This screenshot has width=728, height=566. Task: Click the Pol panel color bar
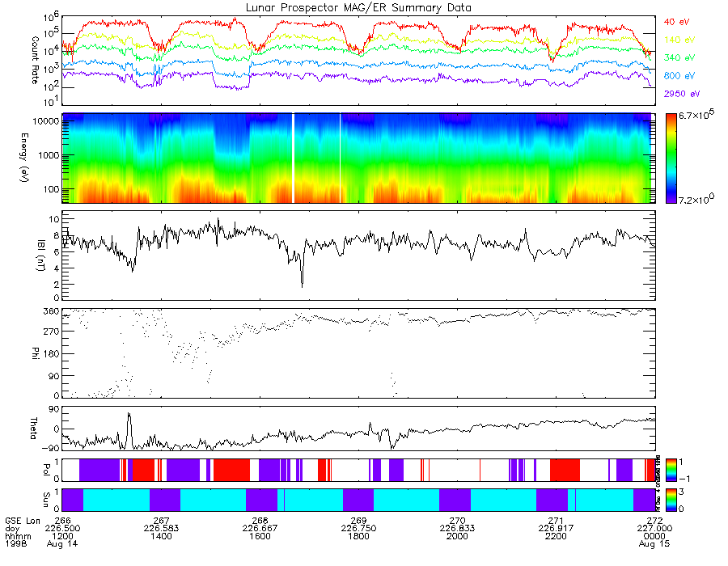coord(671,471)
